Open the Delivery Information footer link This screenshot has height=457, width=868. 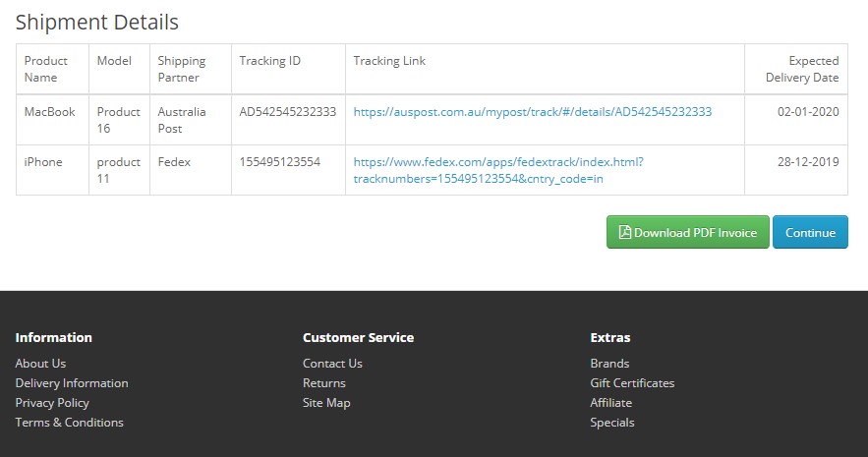point(72,383)
